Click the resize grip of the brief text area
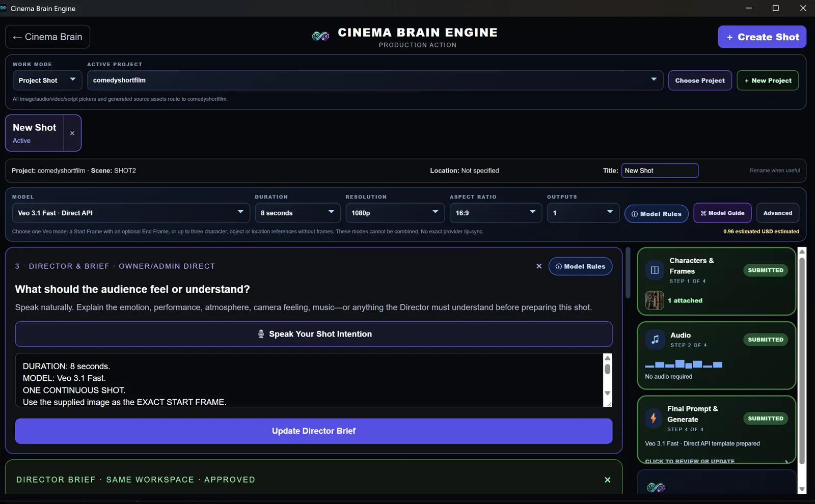The width and height of the screenshot is (815, 504). pos(608,403)
